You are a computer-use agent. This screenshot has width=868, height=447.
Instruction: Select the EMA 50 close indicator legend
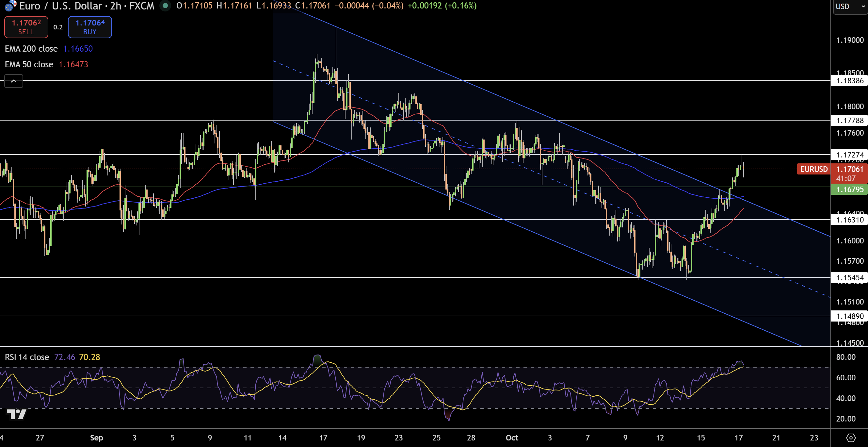29,64
